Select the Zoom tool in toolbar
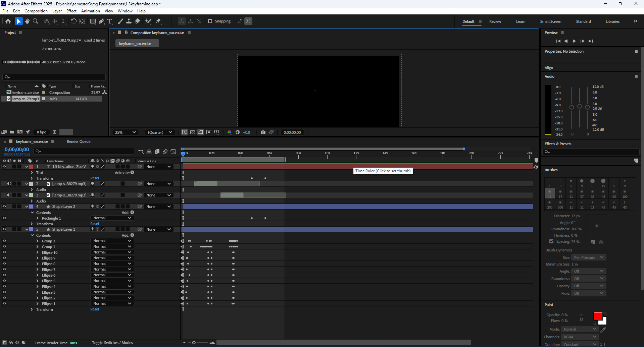 (36, 21)
